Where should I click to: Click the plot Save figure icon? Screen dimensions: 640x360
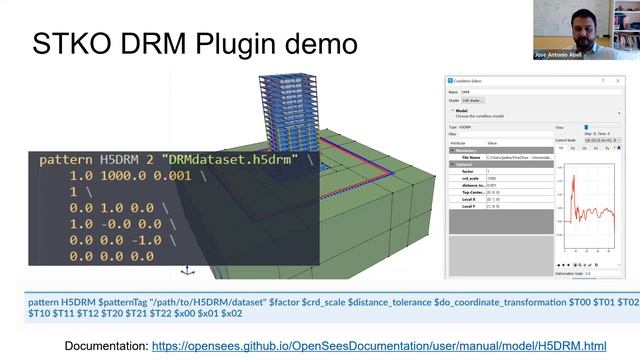click(x=596, y=265)
